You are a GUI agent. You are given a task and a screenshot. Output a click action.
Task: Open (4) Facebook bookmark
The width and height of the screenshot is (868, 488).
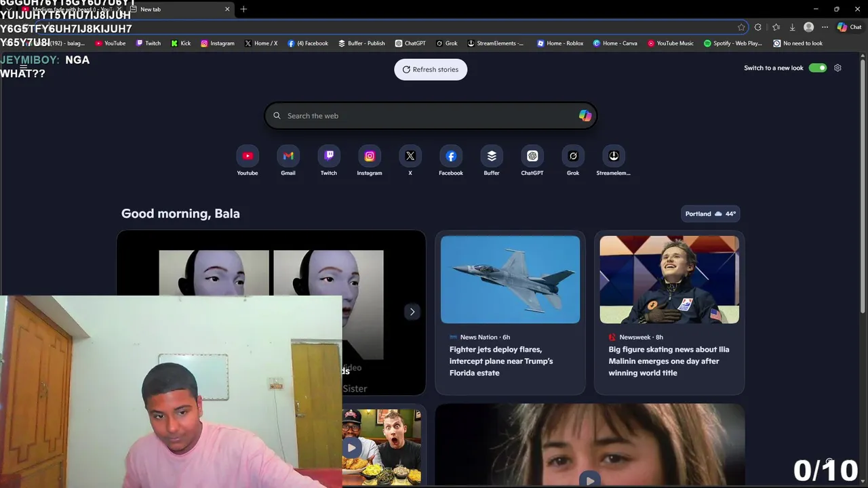308,43
